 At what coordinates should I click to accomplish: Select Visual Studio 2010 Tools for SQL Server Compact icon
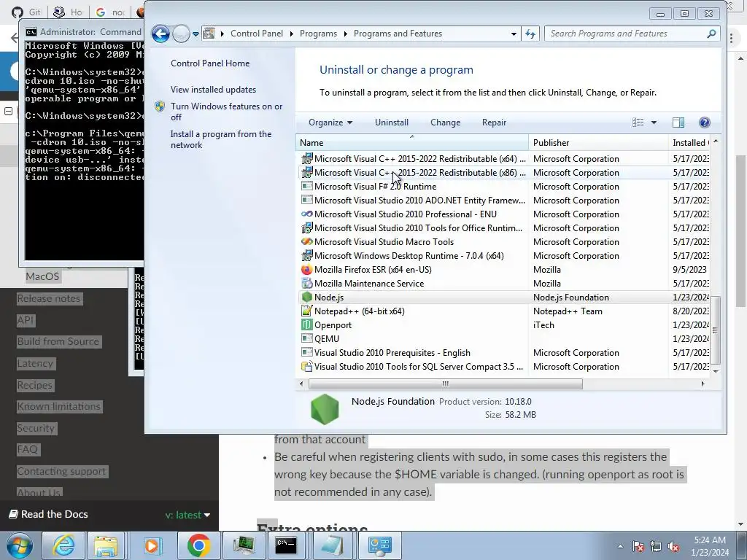click(x=307, y=367)
